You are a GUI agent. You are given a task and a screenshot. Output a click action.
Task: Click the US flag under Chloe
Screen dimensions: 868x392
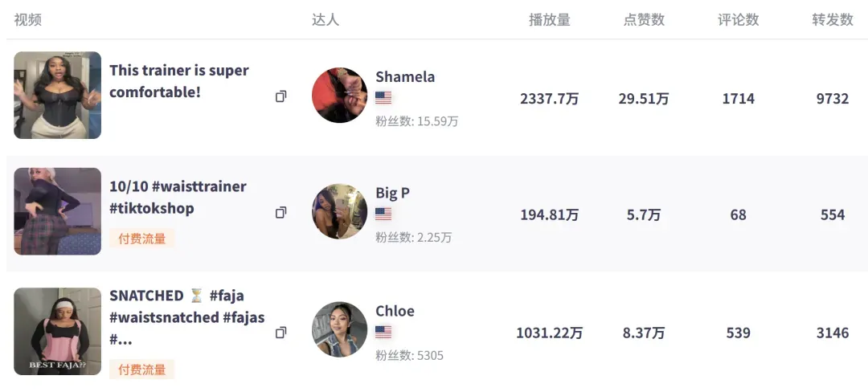click(x=383, y=332)
